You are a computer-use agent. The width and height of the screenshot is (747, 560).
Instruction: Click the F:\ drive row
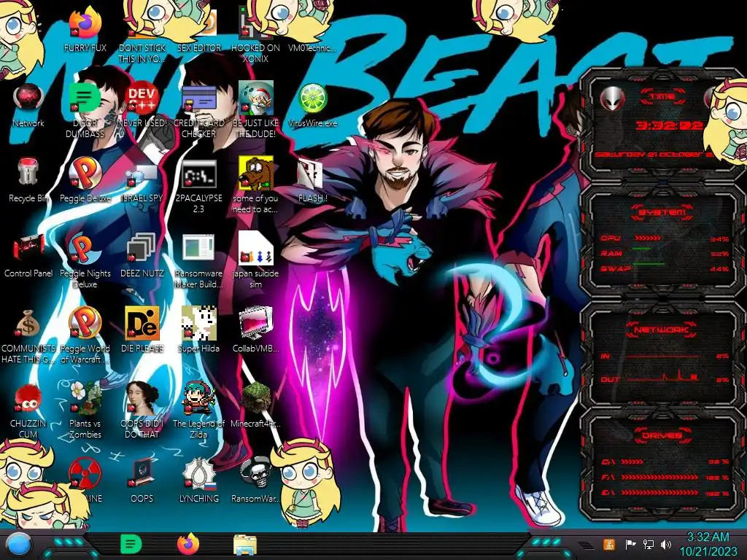pos(665,477)
